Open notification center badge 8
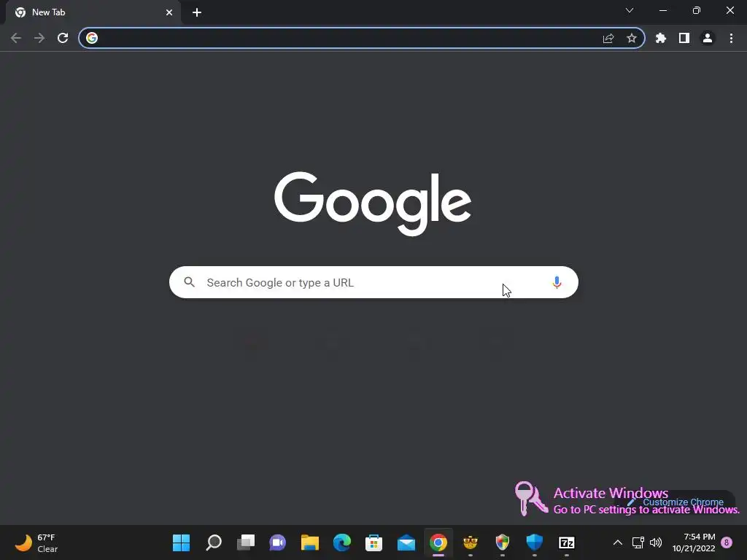The height and width of the screenshot is (560, 747). pos(727,542)
